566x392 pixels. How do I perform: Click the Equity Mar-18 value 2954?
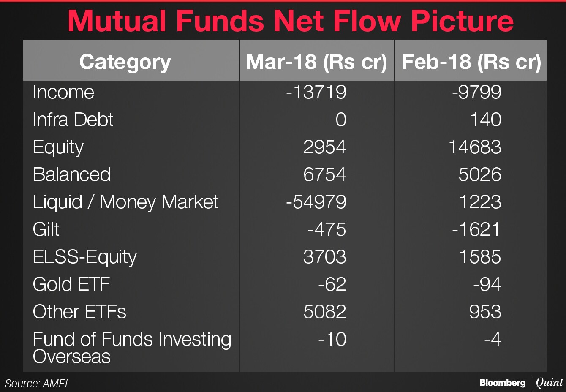pos(324,147)
